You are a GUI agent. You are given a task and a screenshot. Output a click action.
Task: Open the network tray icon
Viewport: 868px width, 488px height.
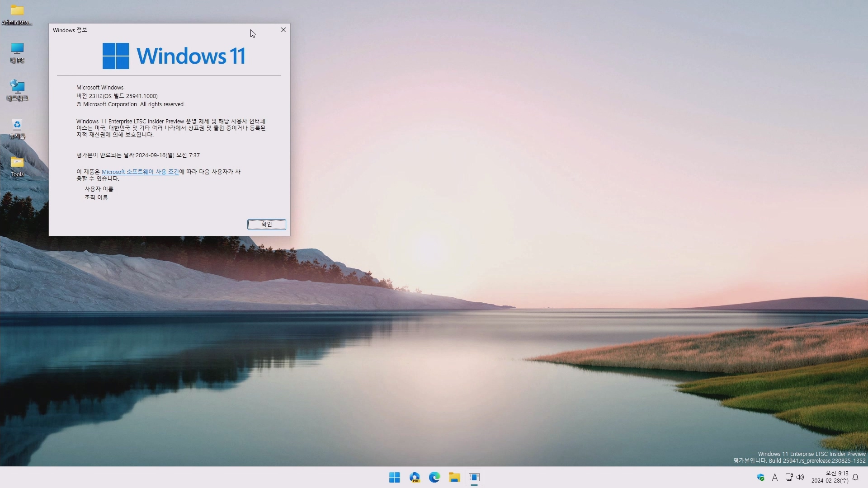pos(789,477)
